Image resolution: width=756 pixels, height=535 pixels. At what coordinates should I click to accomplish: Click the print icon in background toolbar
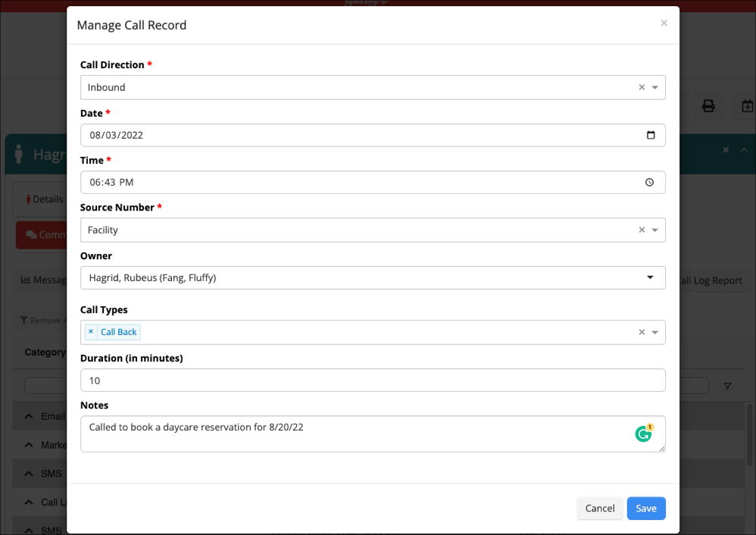(708, 106)
